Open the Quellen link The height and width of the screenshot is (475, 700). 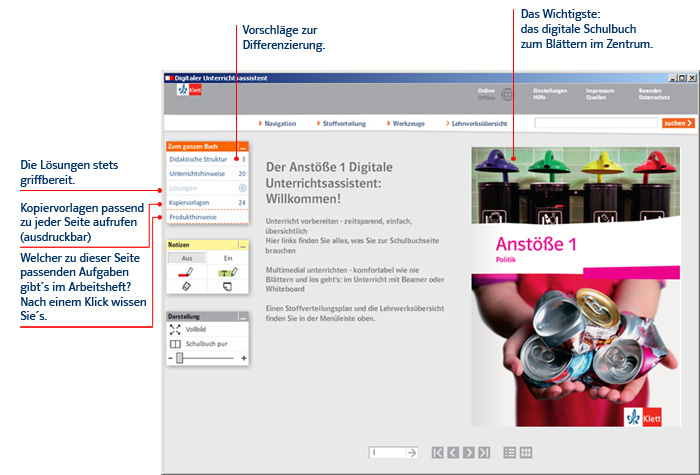pyautogui.click(x=596, y=97)
